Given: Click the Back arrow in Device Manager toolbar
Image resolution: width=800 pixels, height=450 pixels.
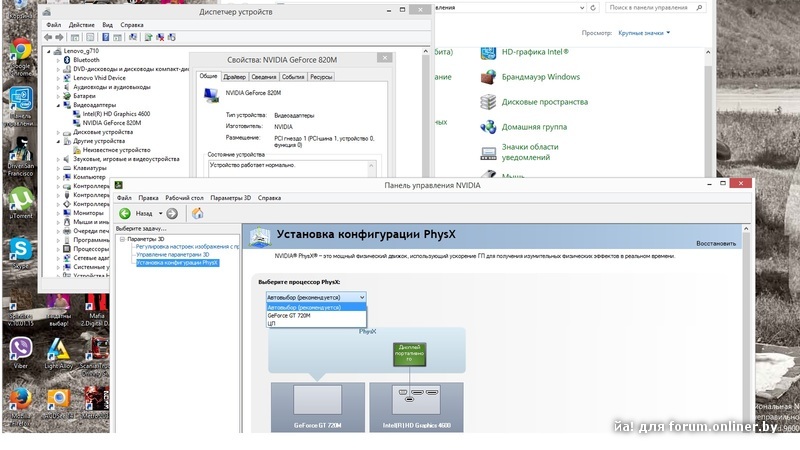Looking at the screenshot, I should click(48, 37).
